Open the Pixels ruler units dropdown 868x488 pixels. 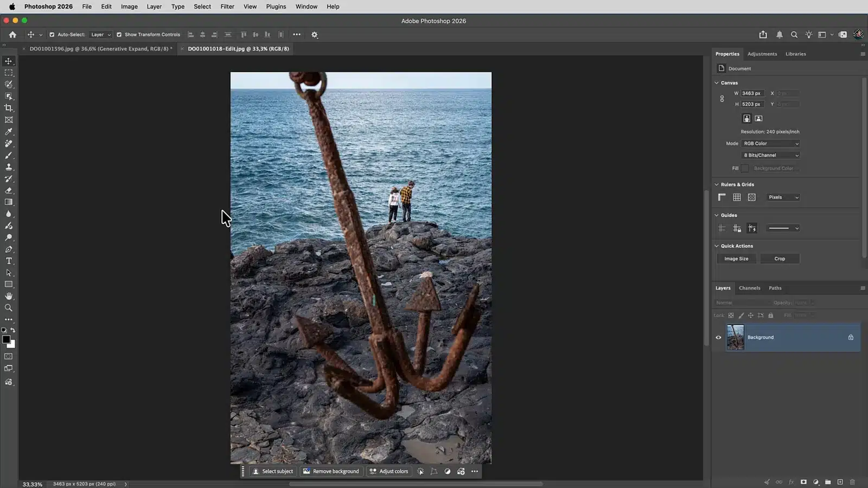[x=783, y=197]
